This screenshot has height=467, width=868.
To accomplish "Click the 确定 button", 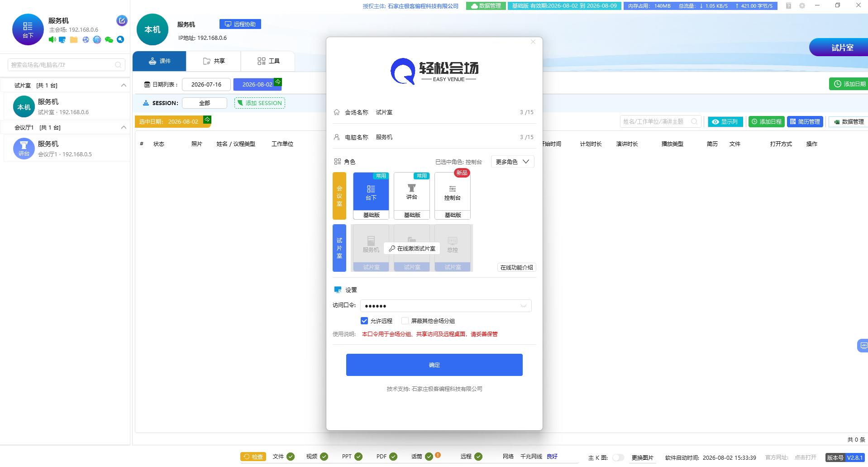I will [434, 365].
